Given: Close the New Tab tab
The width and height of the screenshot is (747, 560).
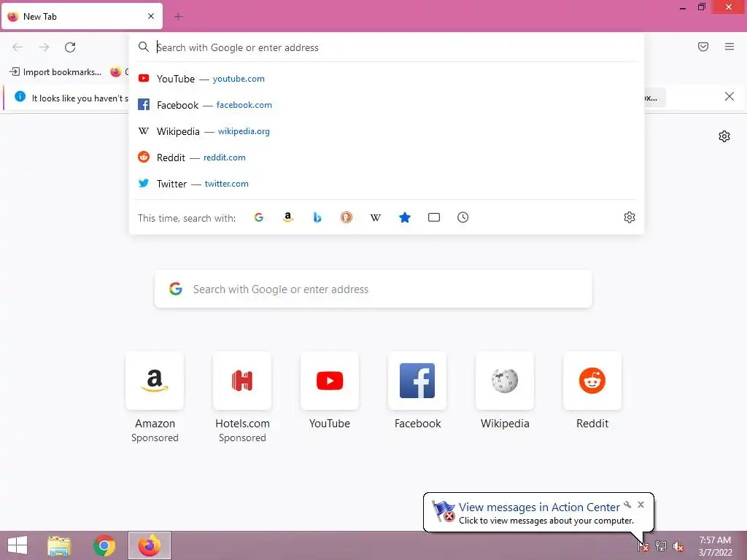Looking at the screenshot, I should 151,16.
